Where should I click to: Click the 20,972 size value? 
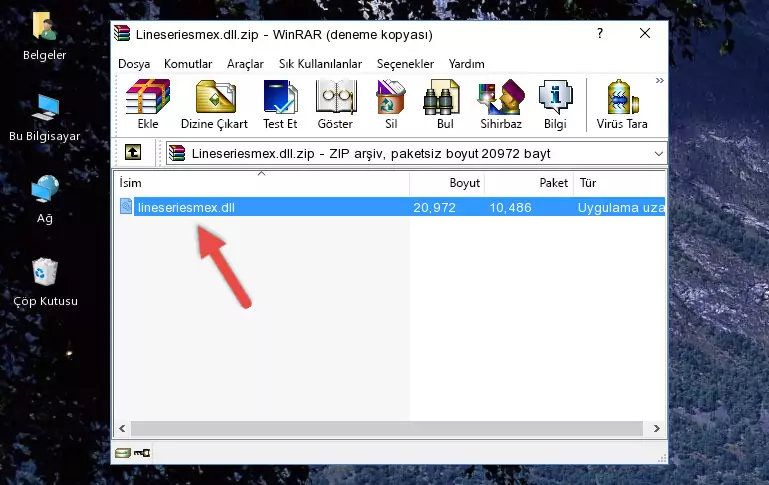tap(434, 207)
